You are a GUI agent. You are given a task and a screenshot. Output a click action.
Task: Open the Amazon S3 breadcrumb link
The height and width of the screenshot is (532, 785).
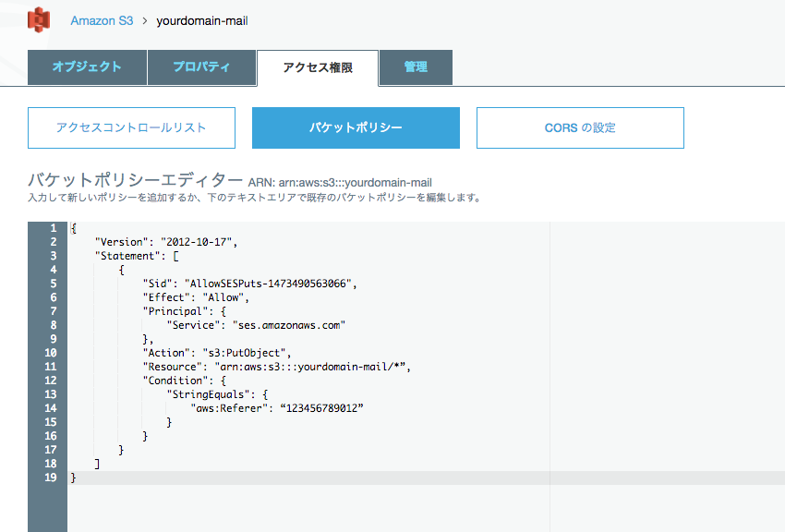(102, 21)
